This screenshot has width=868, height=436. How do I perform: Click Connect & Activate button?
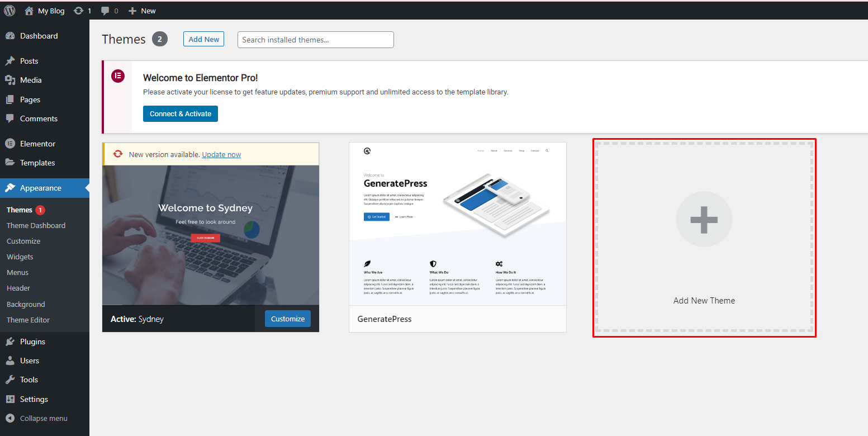click(181, 113)
